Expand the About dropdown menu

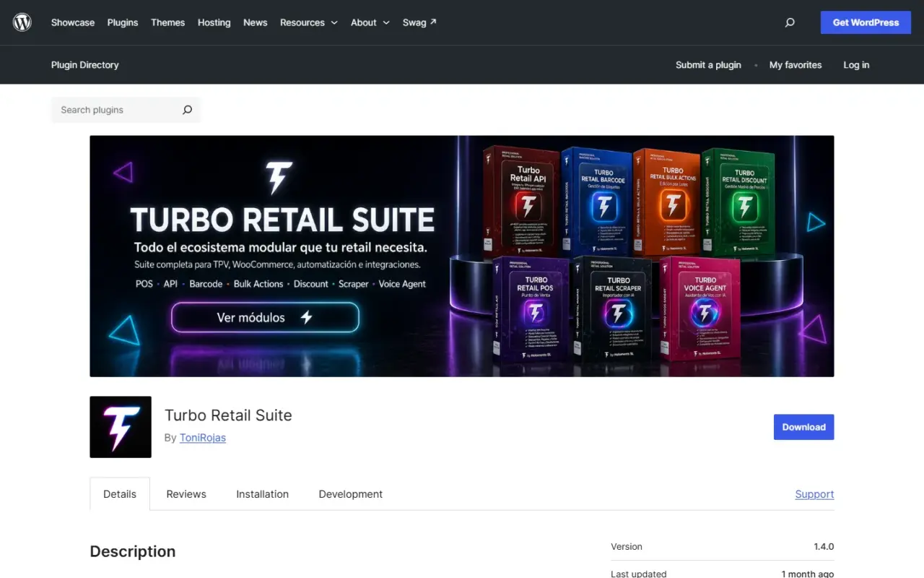click(x=370, y=22)
